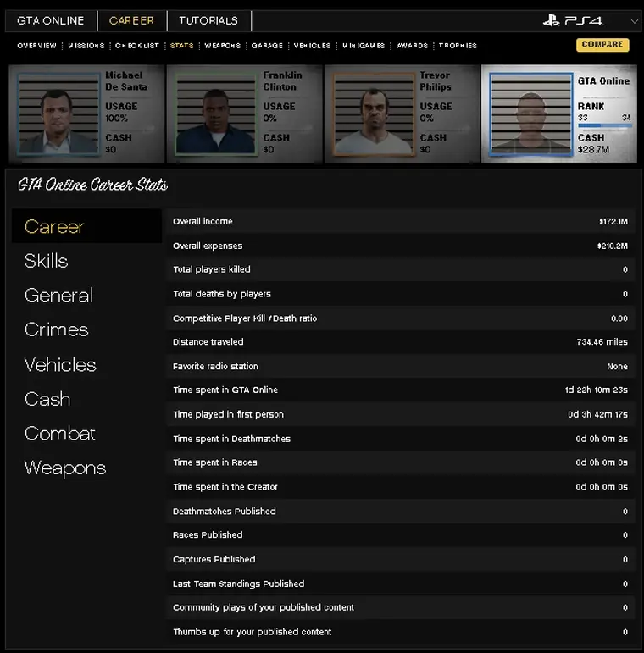Select Michael De Santa's mugshot
The height and width of the screenshot is (653, 644).
point(58,114)
